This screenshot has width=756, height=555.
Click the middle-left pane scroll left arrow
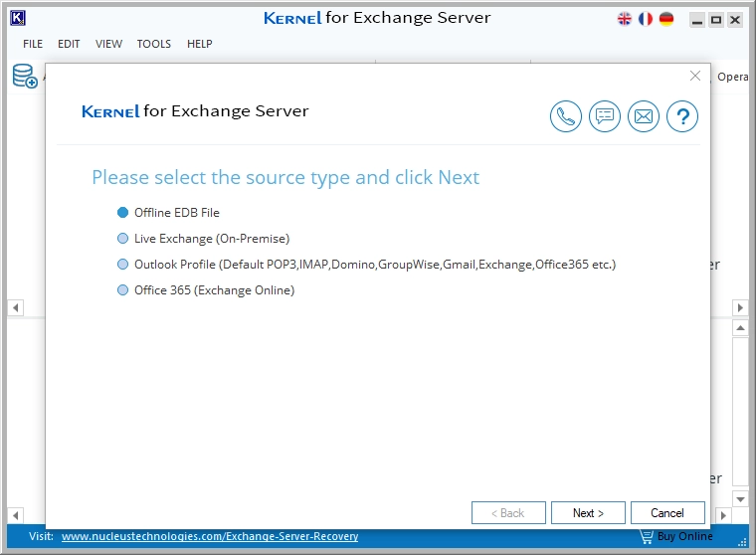click(x=16, y=307)
